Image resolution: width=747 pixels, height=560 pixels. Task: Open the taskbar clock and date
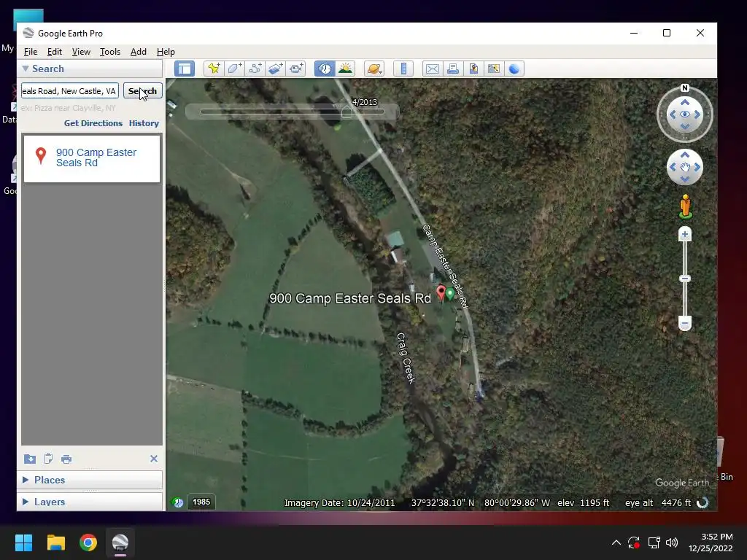coord(711,542)
